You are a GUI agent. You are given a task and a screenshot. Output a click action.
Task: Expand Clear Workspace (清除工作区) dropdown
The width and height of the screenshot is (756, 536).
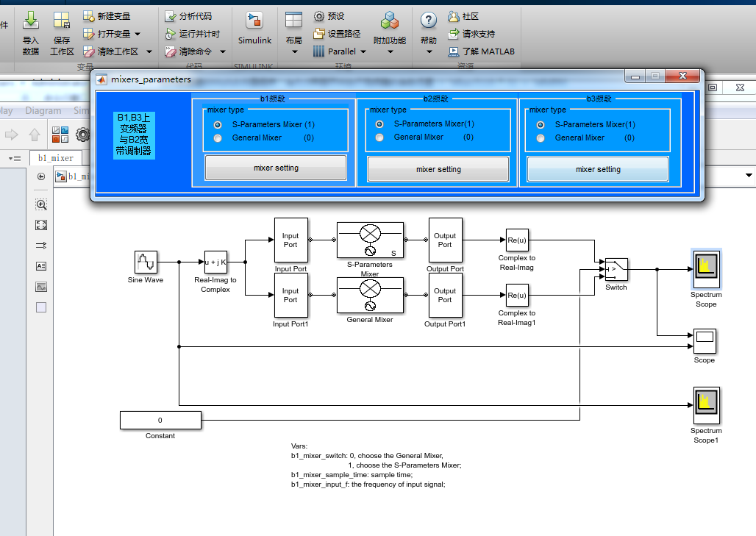click(x=149, y=51)
